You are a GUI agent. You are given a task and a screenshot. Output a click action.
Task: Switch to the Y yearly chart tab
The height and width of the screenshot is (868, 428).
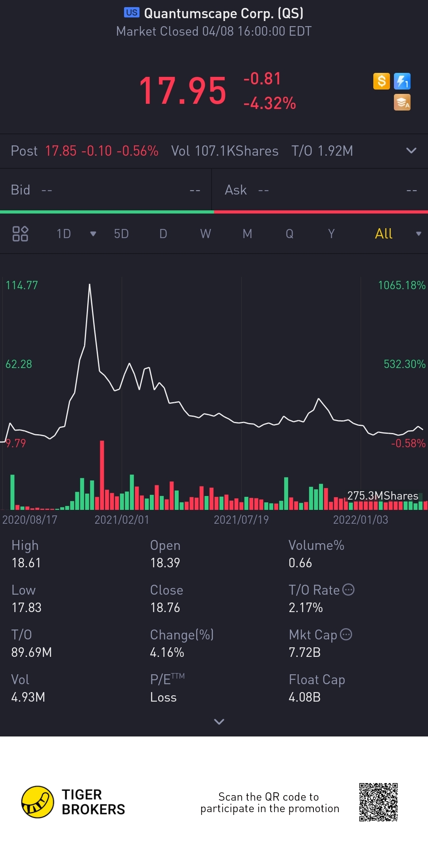click(331, 234)
